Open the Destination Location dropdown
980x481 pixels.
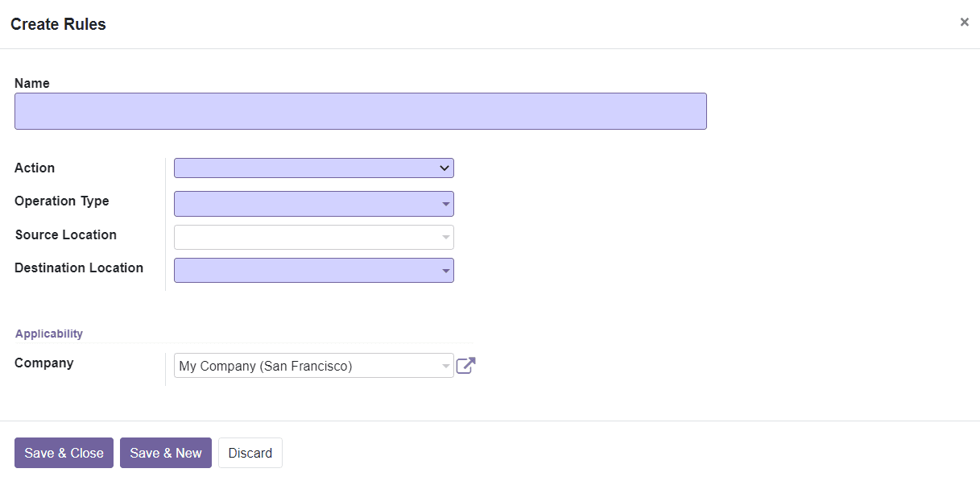(314, 270)
